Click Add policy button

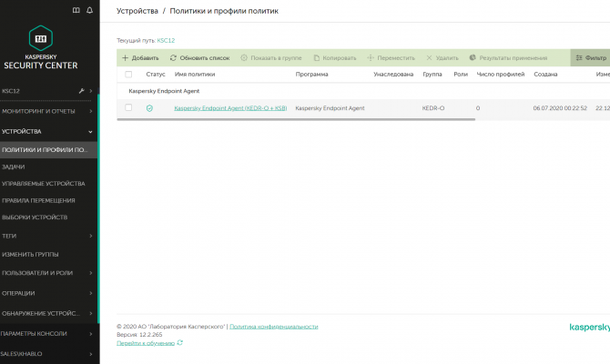[x=140, y=58]
